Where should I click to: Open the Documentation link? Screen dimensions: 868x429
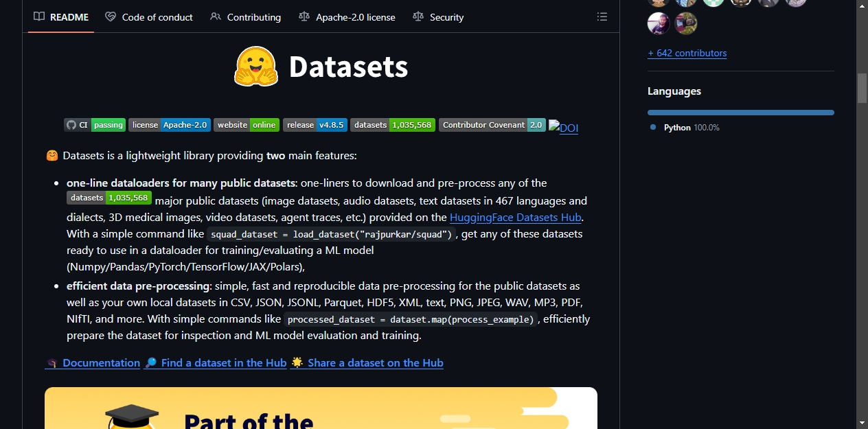click(x=93, y=362)
